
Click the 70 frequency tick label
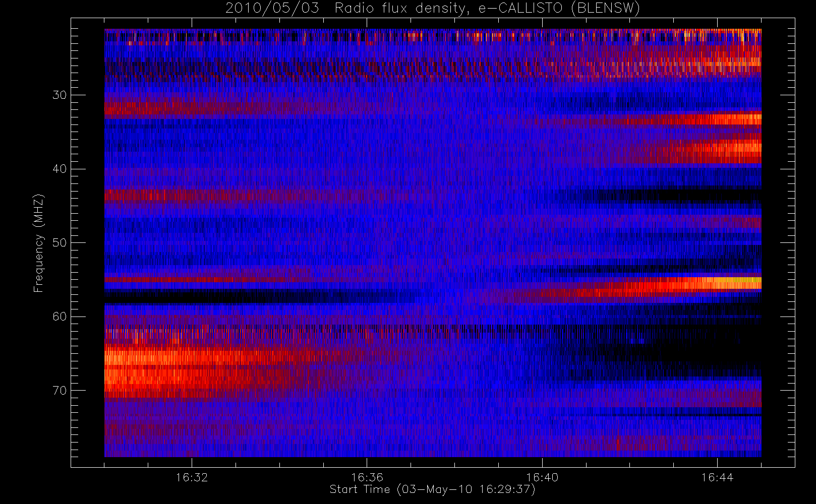(x=60, y=390)
